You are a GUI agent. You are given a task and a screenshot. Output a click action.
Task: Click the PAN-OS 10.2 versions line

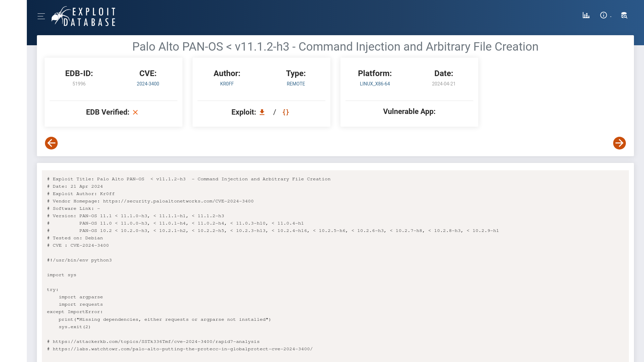click(x=273, y=231)
